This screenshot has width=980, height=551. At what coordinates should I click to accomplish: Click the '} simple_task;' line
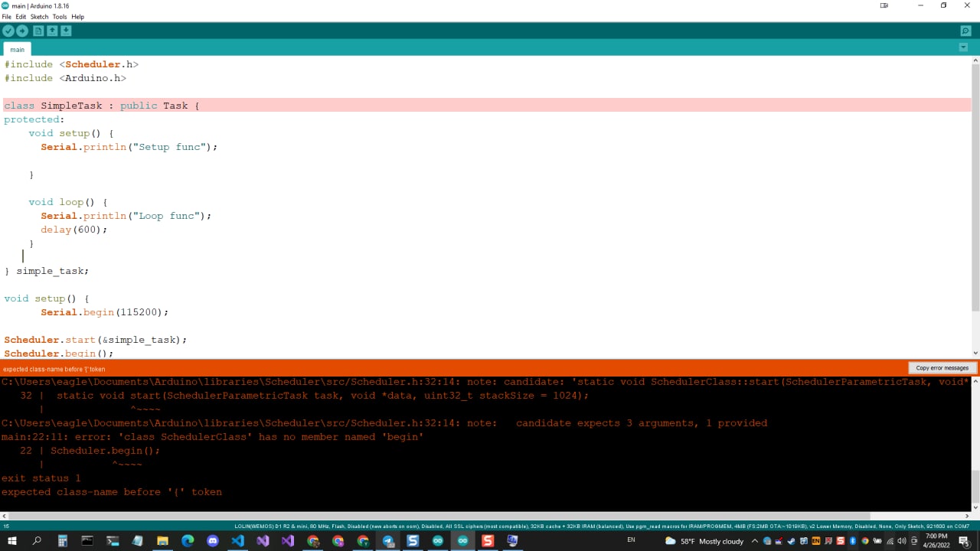[47, 271]
